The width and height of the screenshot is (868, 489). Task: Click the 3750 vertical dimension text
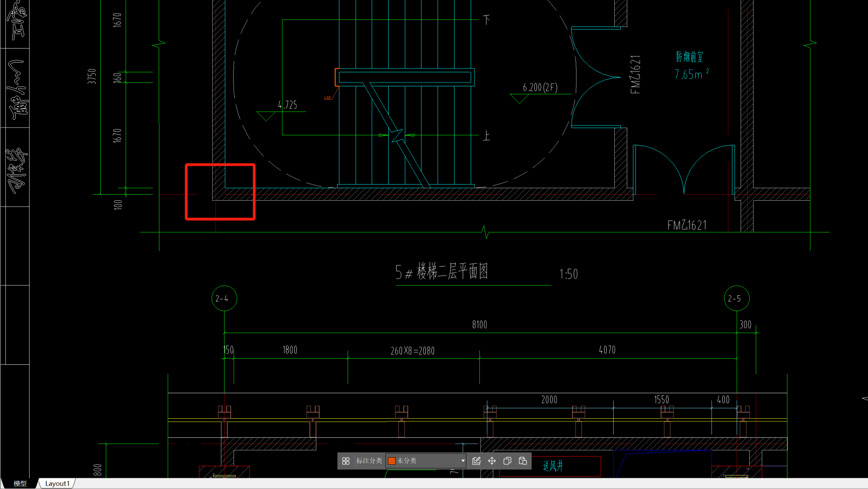(92, 76)
